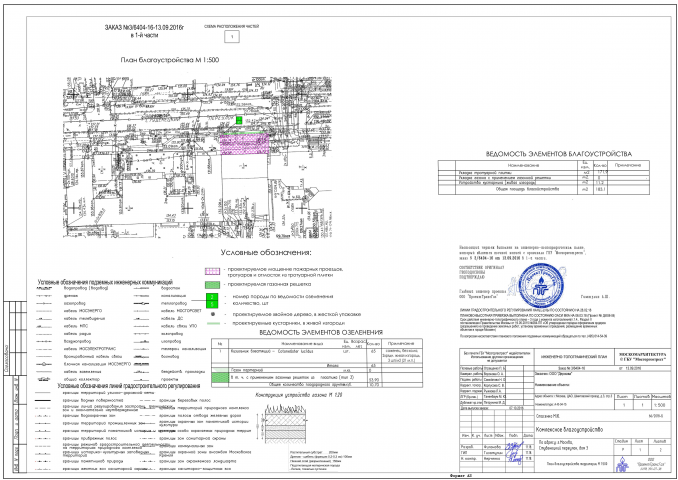Click the pink hatched area on the site plan

tap(245, 144)
